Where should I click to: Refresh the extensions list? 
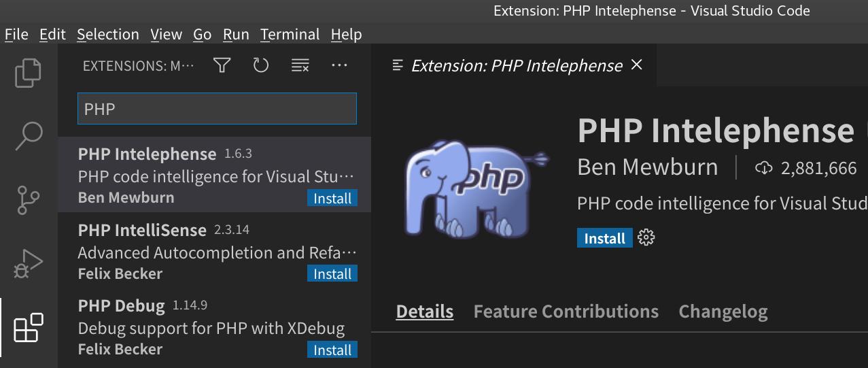click(261, 65)
